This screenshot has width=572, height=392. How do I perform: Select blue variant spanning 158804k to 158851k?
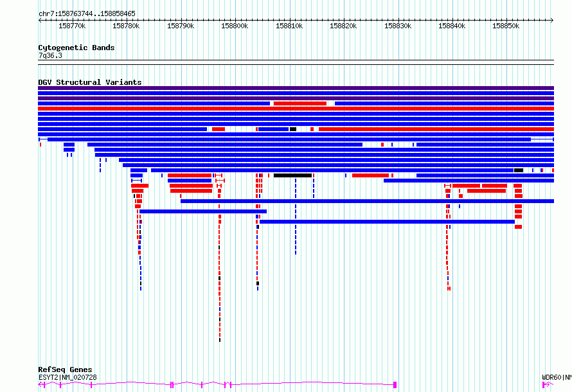pos(387,222)
